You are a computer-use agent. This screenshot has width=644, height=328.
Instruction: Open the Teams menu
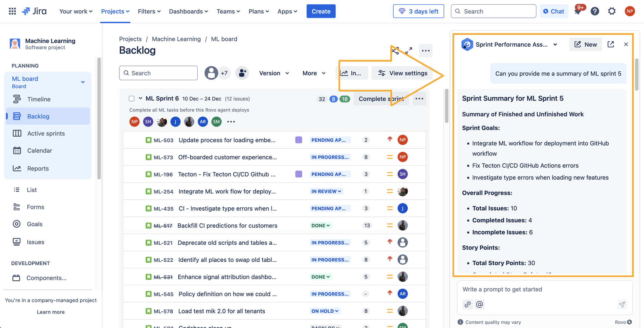[228, 11]
